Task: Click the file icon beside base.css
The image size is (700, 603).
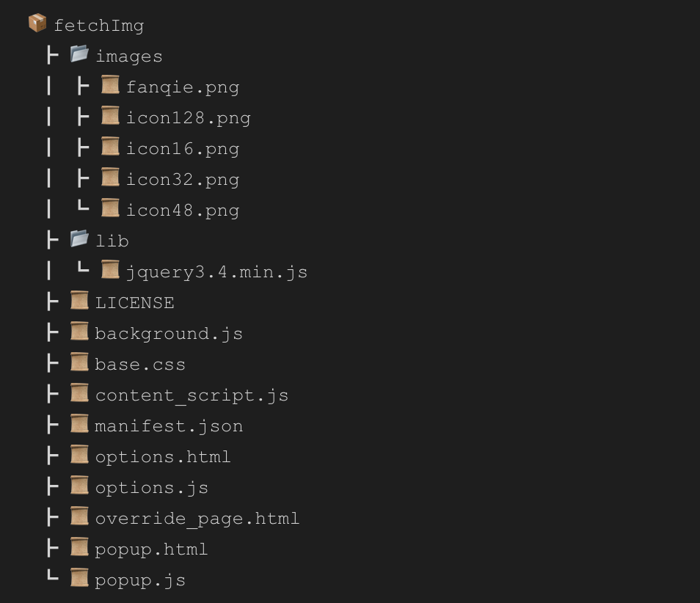Action: (79, 362)
